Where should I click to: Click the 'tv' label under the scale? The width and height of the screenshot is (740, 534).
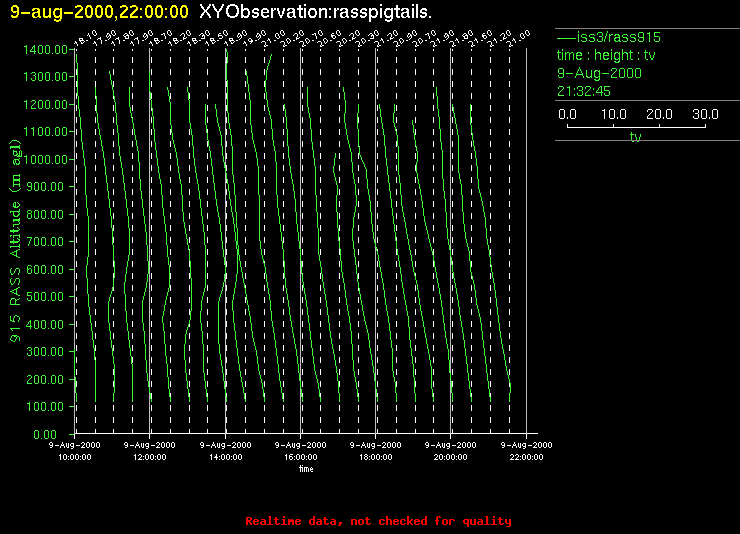point(635,137)
